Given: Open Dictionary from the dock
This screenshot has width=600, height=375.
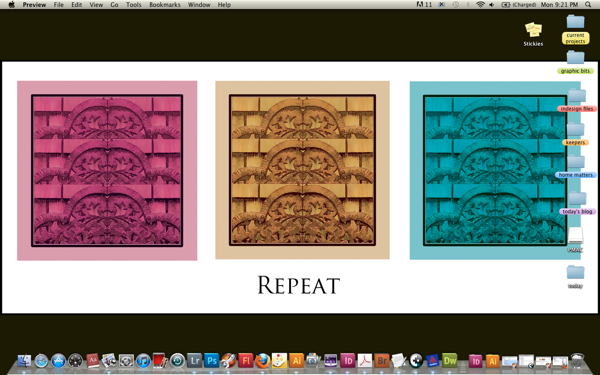Looking at the screenshot, I should coord(93,361).
